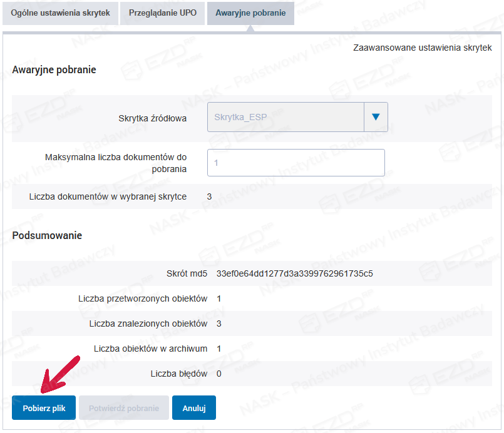This screenshot has height=433, width=504.
Task: Click the Skrytka_ESP combo box field
Action: pyautogui.click(x=285, y=117)
